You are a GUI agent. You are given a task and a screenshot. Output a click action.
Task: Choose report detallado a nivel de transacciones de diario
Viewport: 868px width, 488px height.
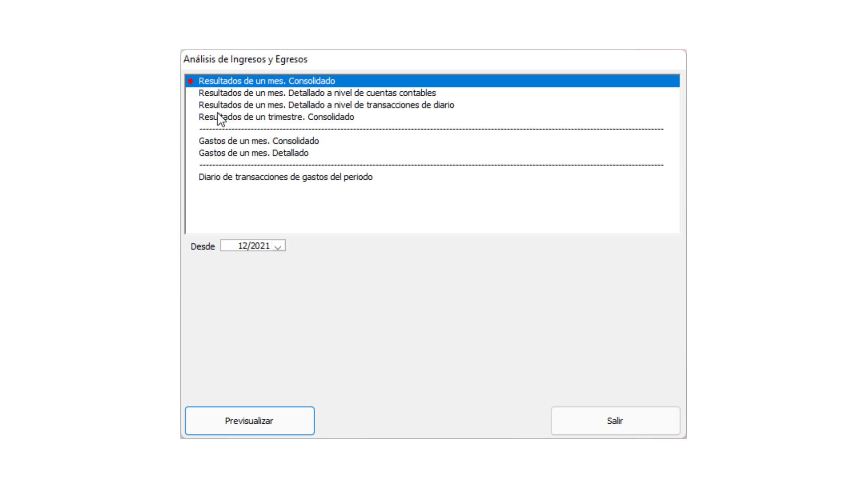326,105
